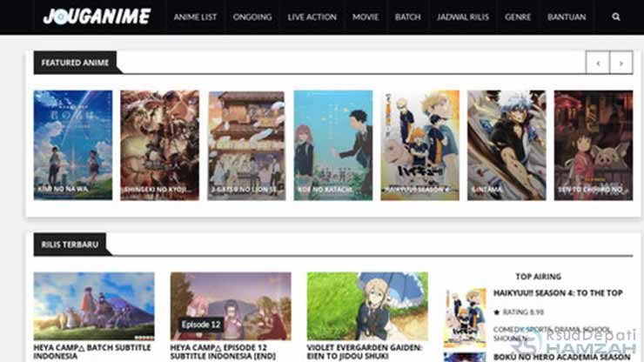
Task: Open the search magnifier icon
Action: [x=615, y=17]
